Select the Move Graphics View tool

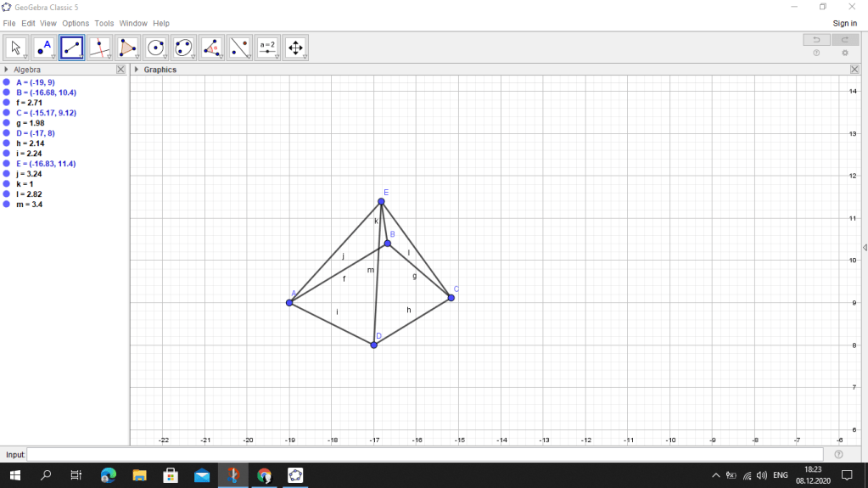(x=295, y=48)
